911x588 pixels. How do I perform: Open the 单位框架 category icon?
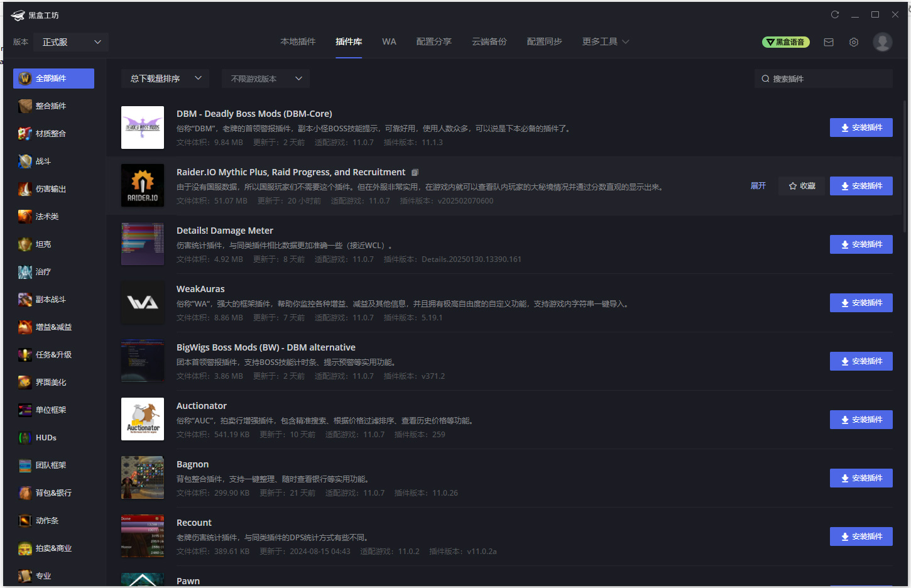pyautogui.click(x=25, y=410)
